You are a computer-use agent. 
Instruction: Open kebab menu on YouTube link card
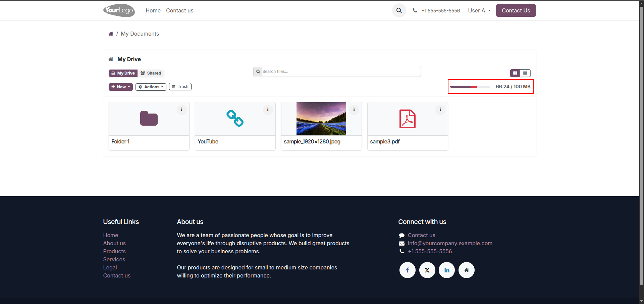pos(268,110)
